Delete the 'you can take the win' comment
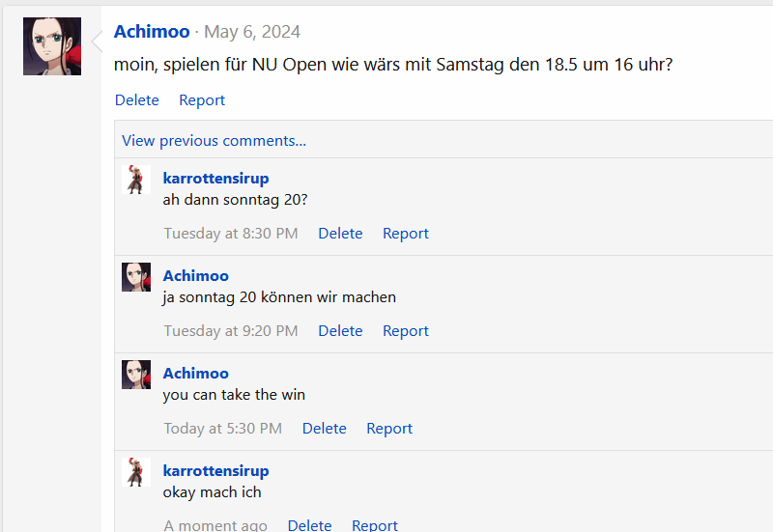Viewport: 773px width, 532px height. 324,429
